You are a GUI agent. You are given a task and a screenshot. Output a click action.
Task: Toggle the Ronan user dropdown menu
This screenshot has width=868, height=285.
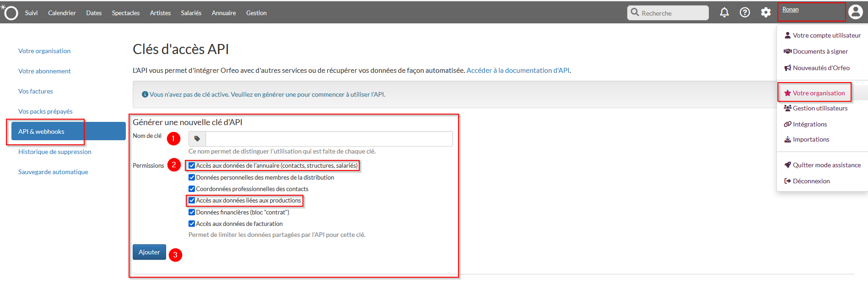[x=790, y=10]
